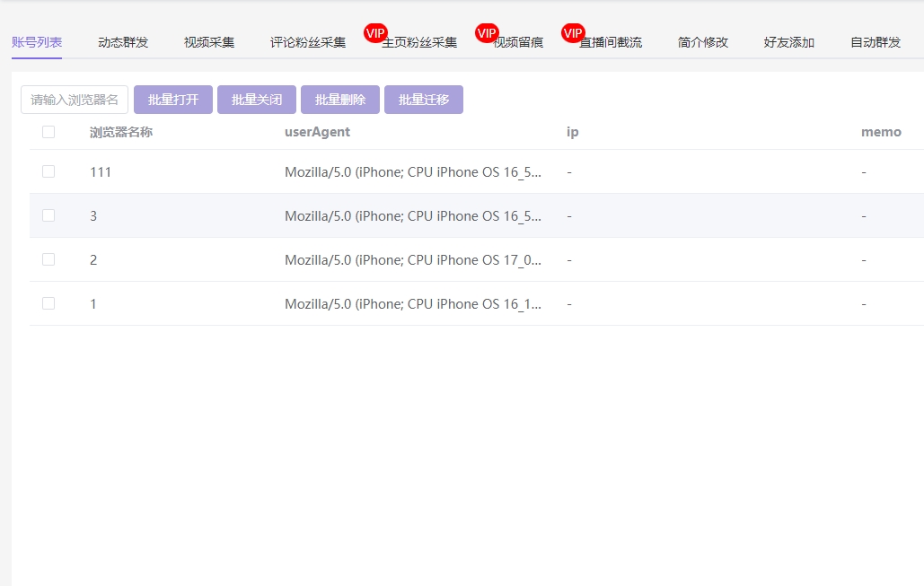Click VIP badge on 直播间截流
Image resolution: width=924 pixels, height=586 pixels.
pyautogui.click(x=573, y=33)
